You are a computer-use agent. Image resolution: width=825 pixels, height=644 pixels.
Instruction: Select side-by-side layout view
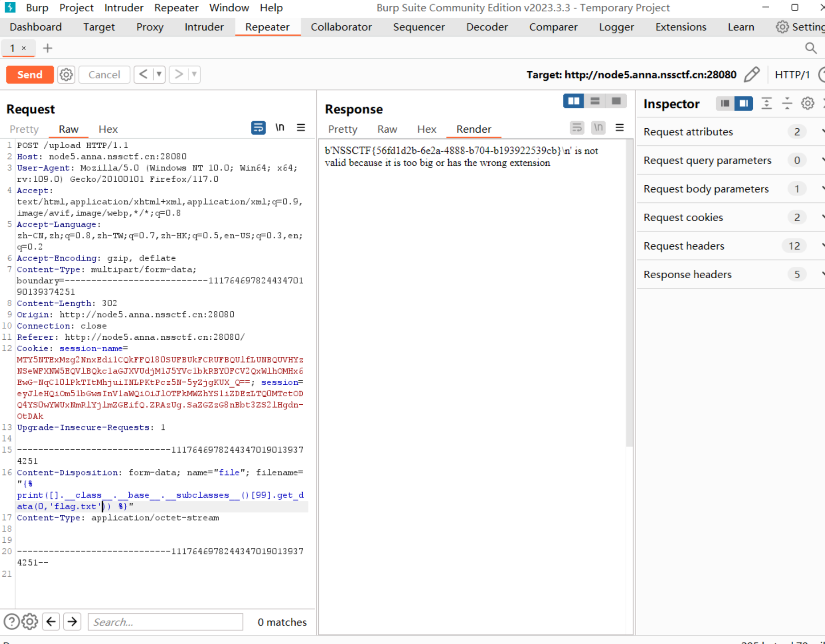coord(574,101)
